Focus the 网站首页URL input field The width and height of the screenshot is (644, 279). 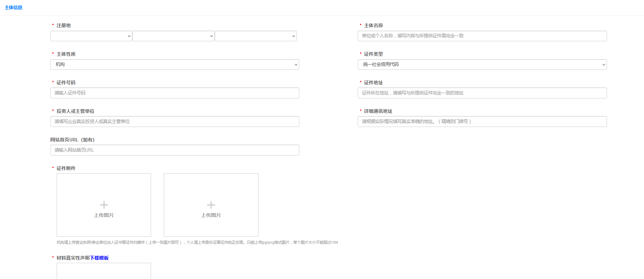coord(175,150)
